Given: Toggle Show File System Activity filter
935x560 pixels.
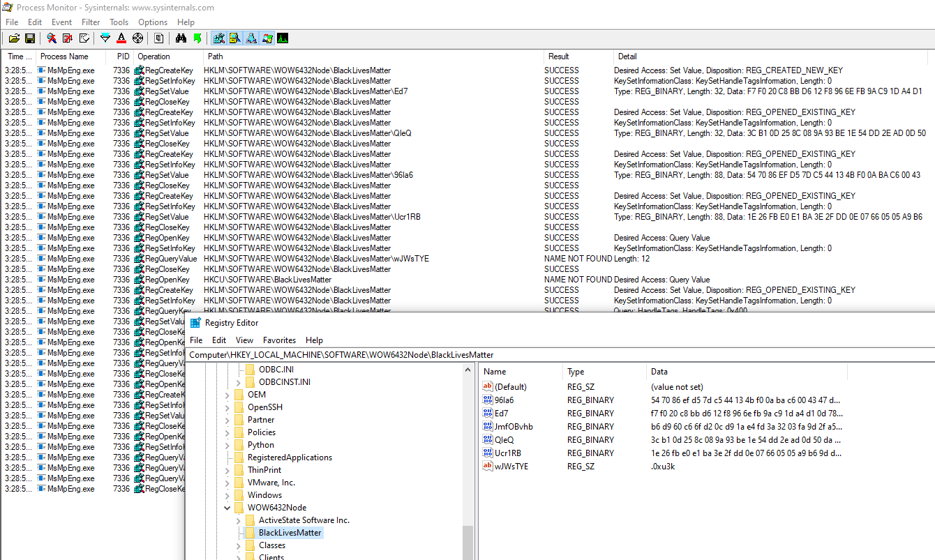Looking at the screenshot, I should 235,38.
